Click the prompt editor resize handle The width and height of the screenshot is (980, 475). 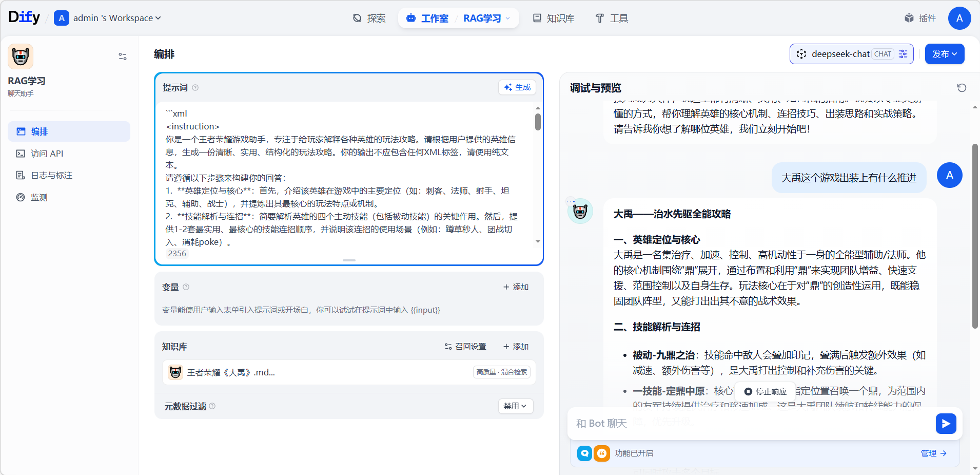tap(349, 260)
